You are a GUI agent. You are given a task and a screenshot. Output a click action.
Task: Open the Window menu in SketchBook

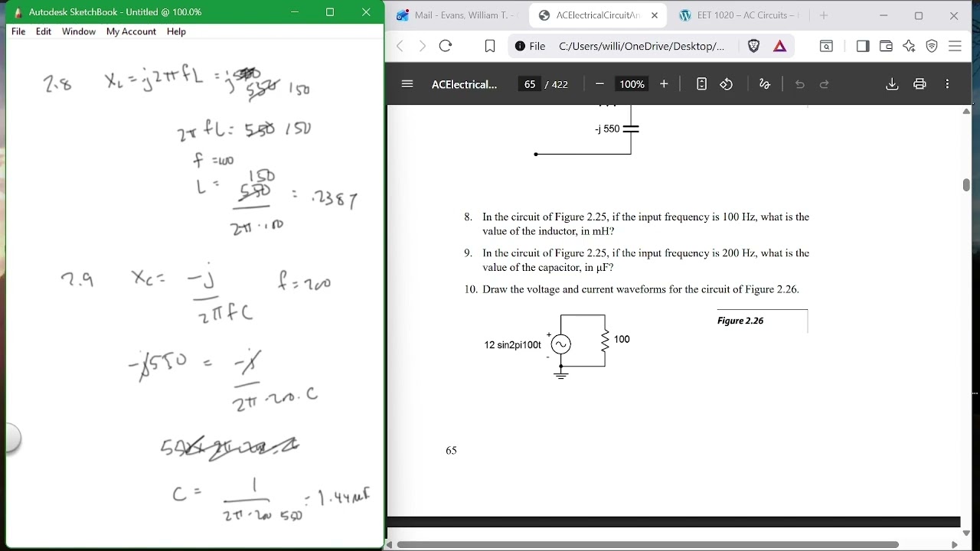79,31
